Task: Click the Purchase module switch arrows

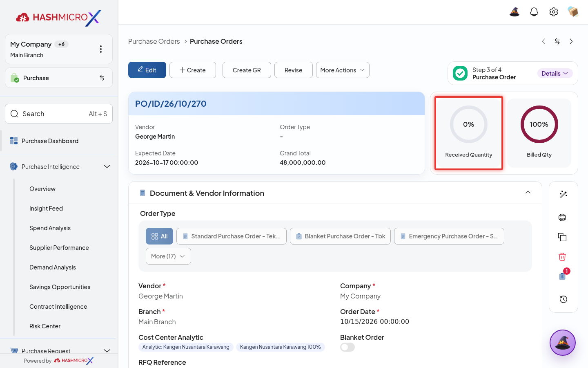Action: [102, 78]
